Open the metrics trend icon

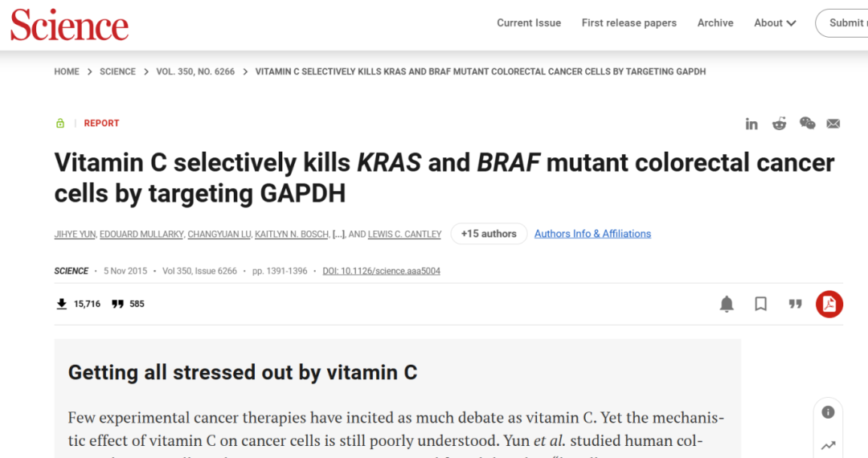[828, 445]
